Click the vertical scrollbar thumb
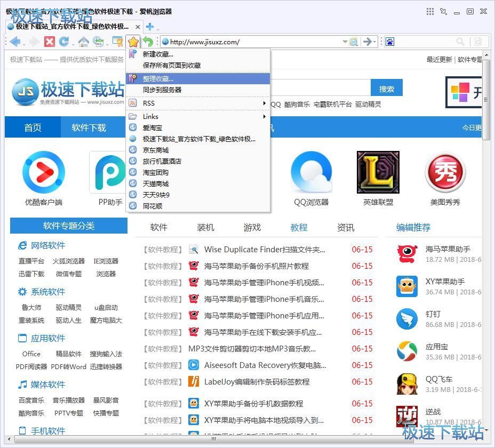Screen dimensions: 495x448 click(x=486, y=99)
